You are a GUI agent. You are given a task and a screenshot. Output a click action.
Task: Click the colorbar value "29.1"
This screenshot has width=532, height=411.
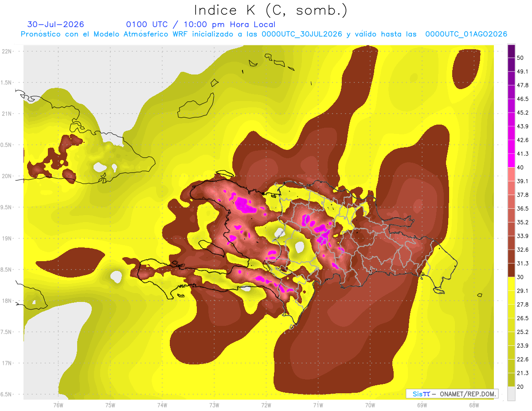tap(523, 291)
